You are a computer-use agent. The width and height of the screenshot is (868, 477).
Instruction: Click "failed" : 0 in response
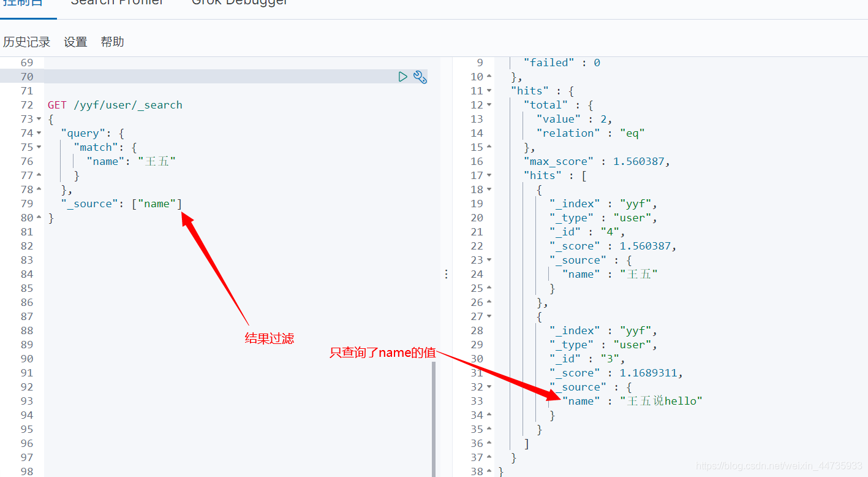(562, 63)
